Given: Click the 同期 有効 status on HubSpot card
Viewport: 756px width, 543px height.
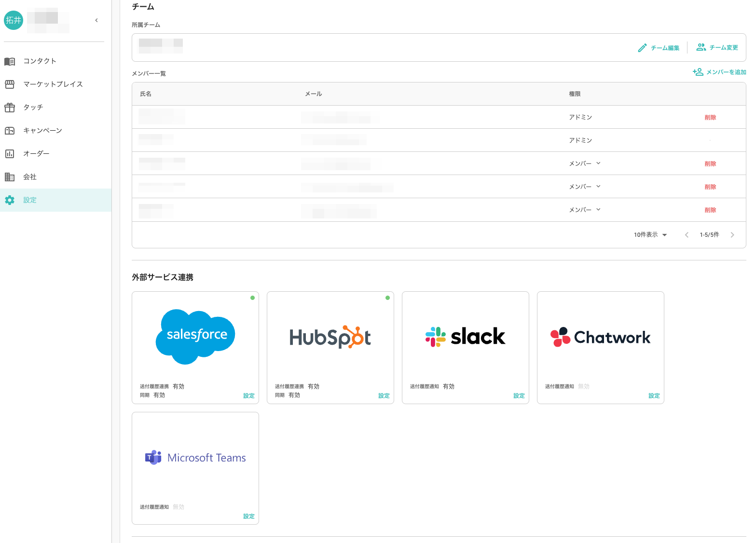Looking at the screenshot, I should (x=288, y=395).
